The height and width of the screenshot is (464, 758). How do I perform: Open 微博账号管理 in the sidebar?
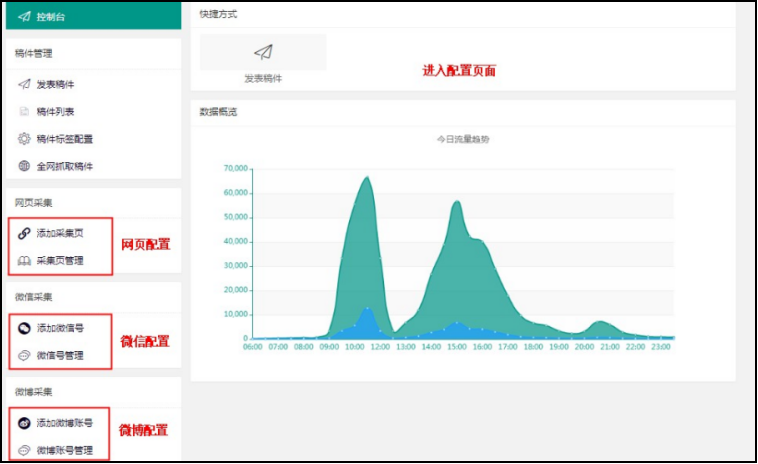point(65,450)
